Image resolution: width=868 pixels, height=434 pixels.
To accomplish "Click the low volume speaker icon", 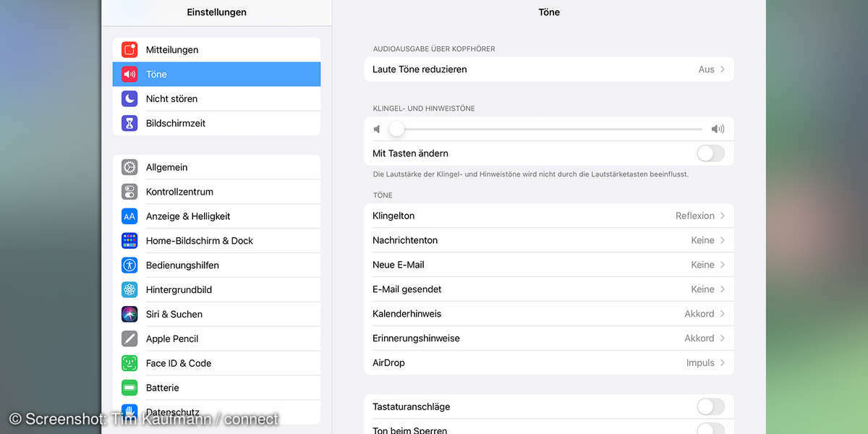I will coord(377,129).
